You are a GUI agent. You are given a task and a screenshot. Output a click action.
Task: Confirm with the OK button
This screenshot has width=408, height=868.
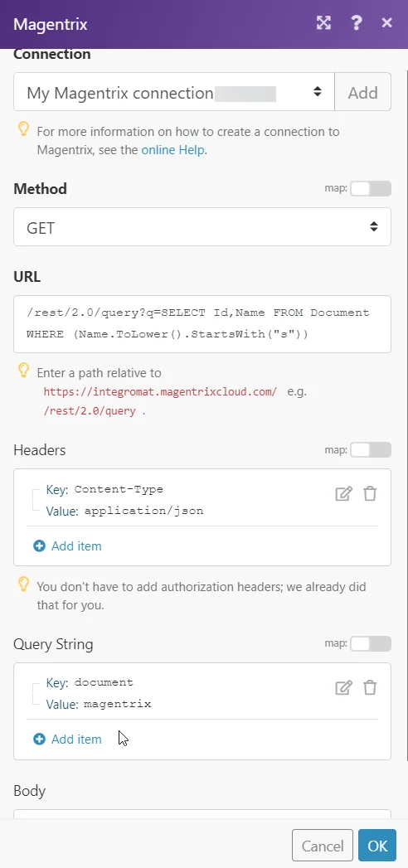(377, 846)
